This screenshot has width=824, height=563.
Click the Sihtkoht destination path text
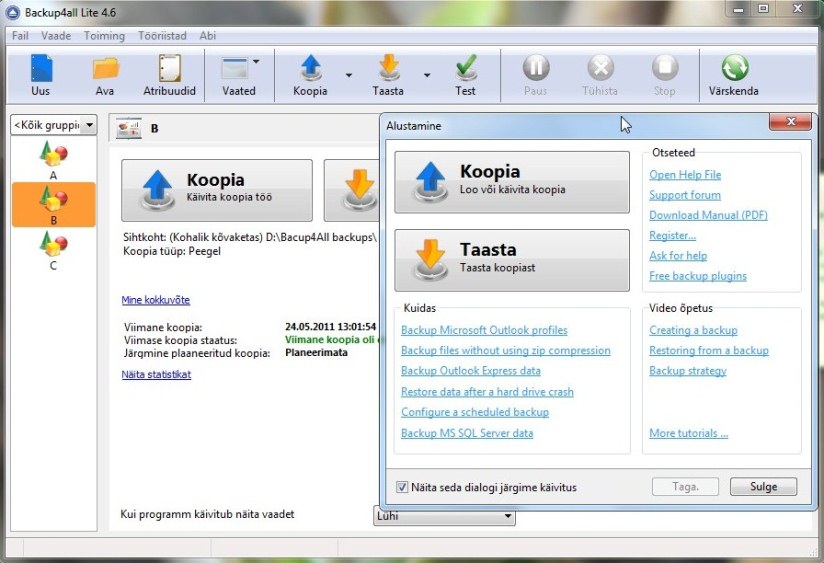pos(250,238)
